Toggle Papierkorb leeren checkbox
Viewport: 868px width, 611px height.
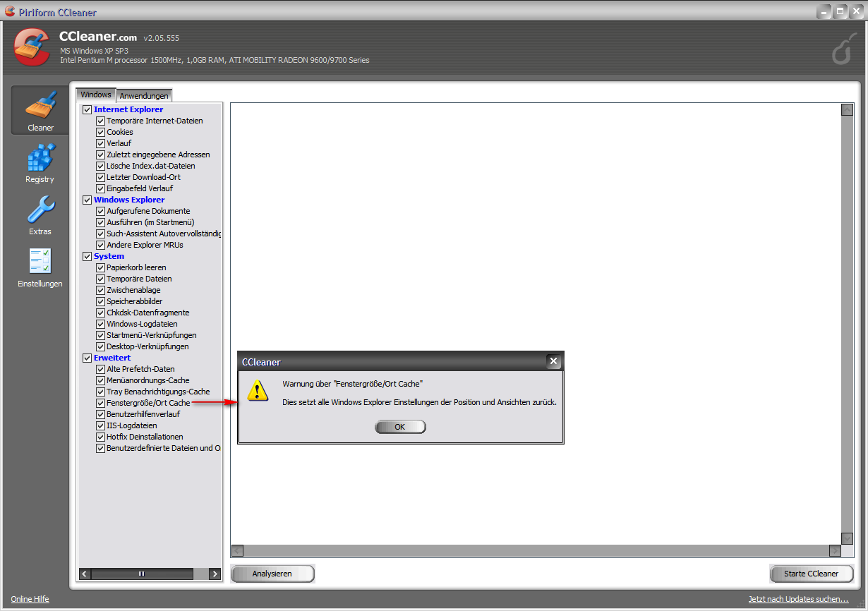tap(100, 267)
